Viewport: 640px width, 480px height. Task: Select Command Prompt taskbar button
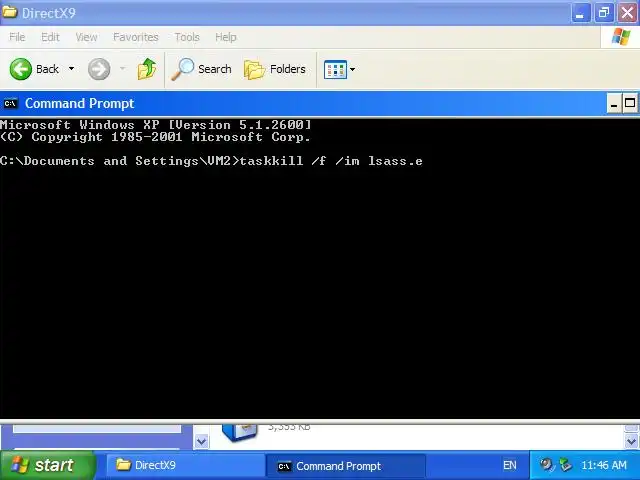coord(345,466)
